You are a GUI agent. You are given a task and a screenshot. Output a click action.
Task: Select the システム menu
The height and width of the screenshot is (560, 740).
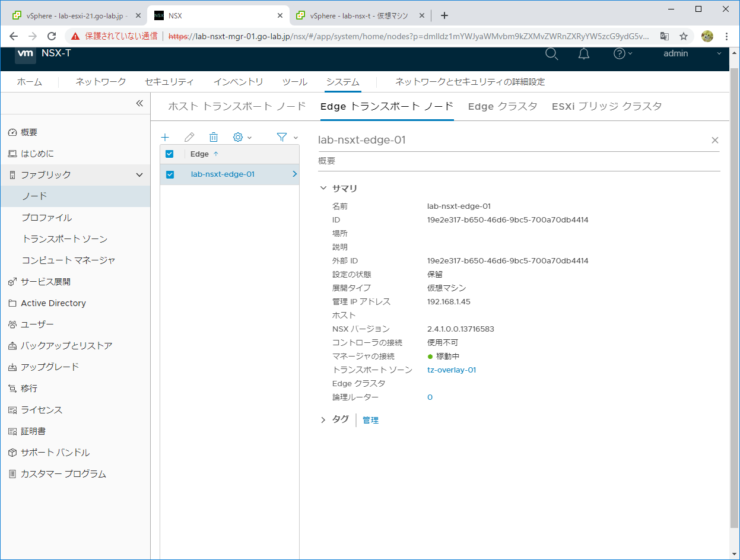pyautogui.click(x=342, y=82)
